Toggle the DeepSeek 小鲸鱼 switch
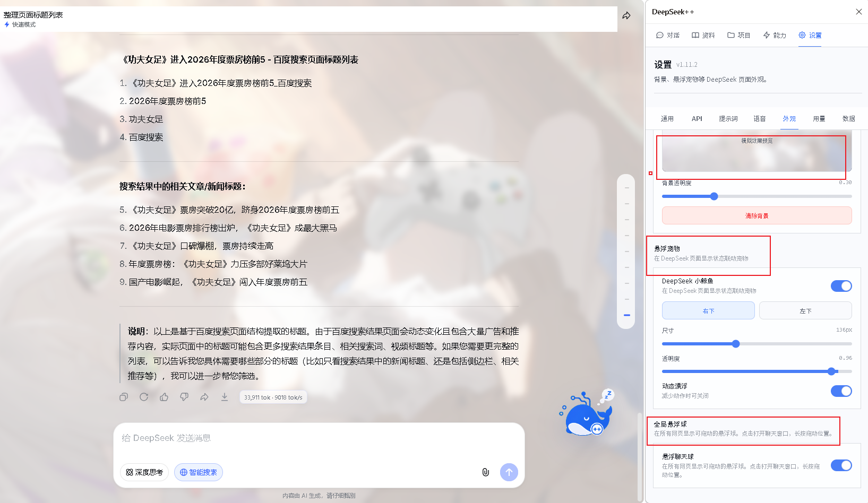Image resolution: width=868 pixels, height=503 pixels. [x=841, y=286]
